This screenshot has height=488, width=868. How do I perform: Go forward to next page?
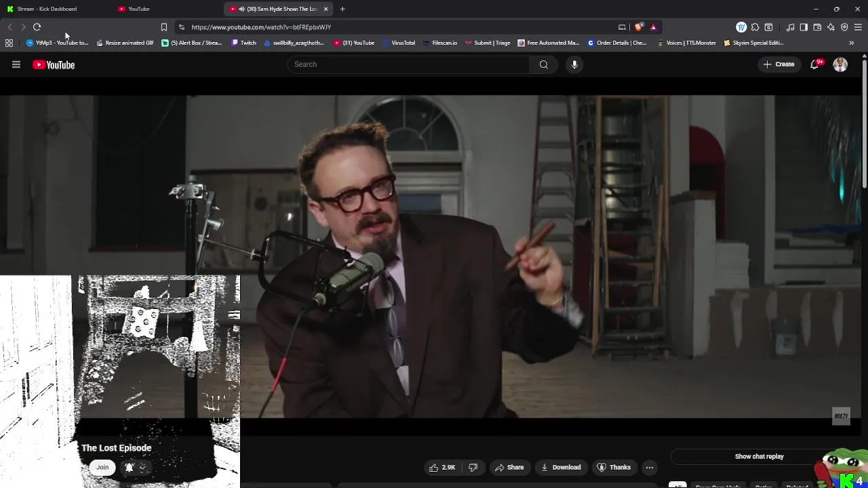coord(23,27)
